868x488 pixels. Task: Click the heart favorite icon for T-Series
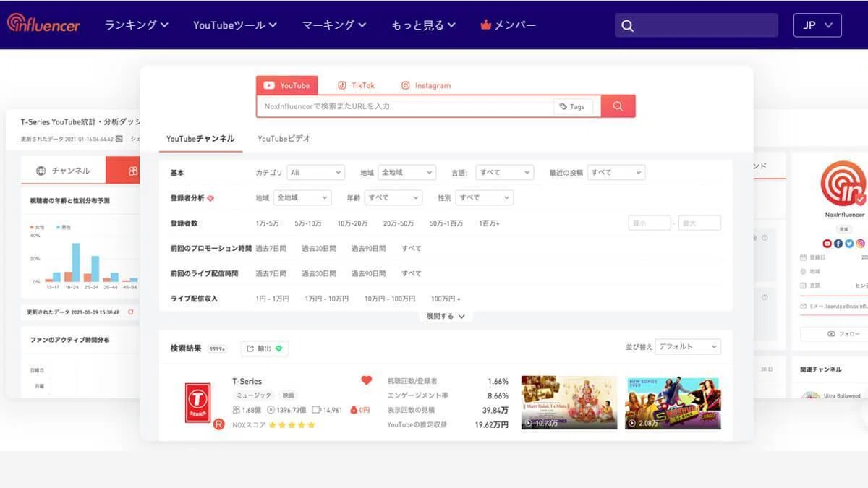[366, 380]
